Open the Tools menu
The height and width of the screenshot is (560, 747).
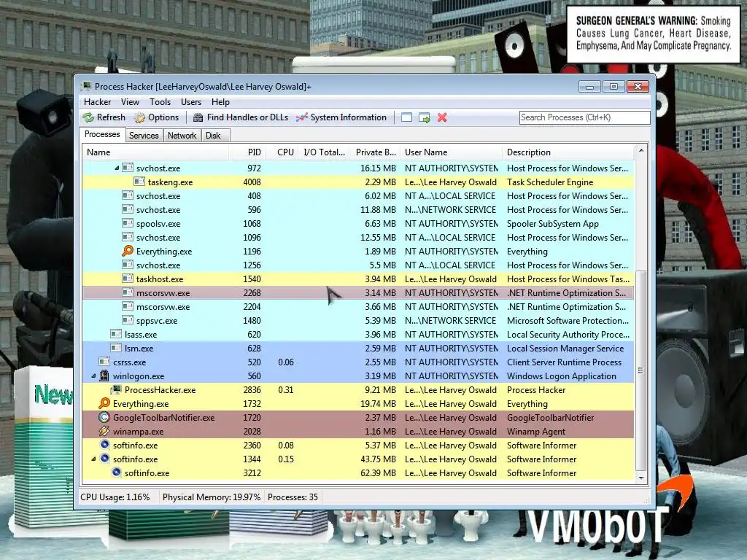tap(160, 102)
